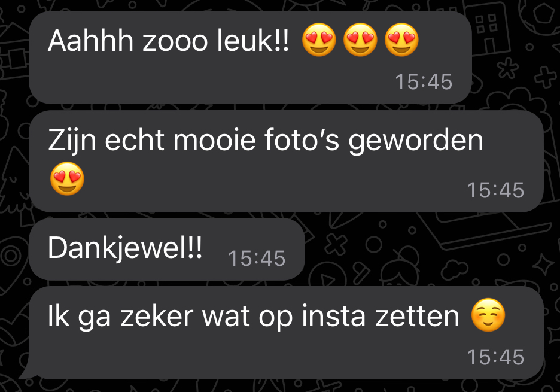Screen dimensions: 560x392
Task: Click the first heart-eyes emoji in top message
Action: tap(319, 39)
